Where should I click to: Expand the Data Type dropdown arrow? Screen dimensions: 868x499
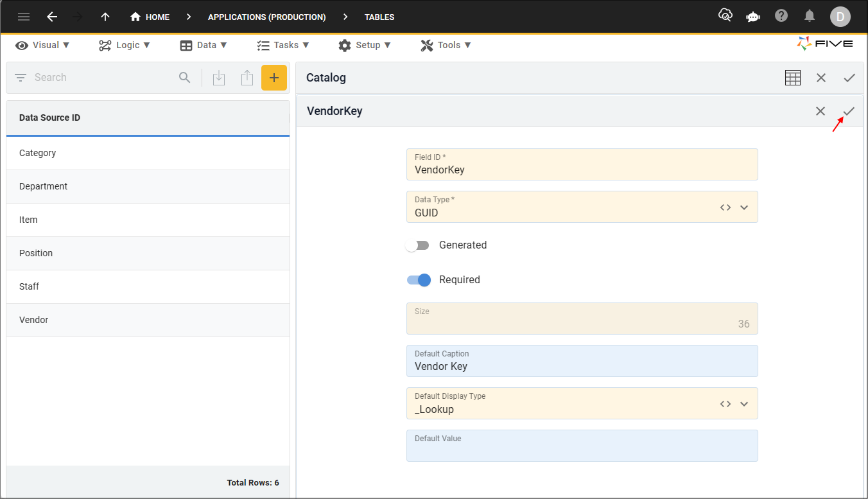click(x=744, y=207)
